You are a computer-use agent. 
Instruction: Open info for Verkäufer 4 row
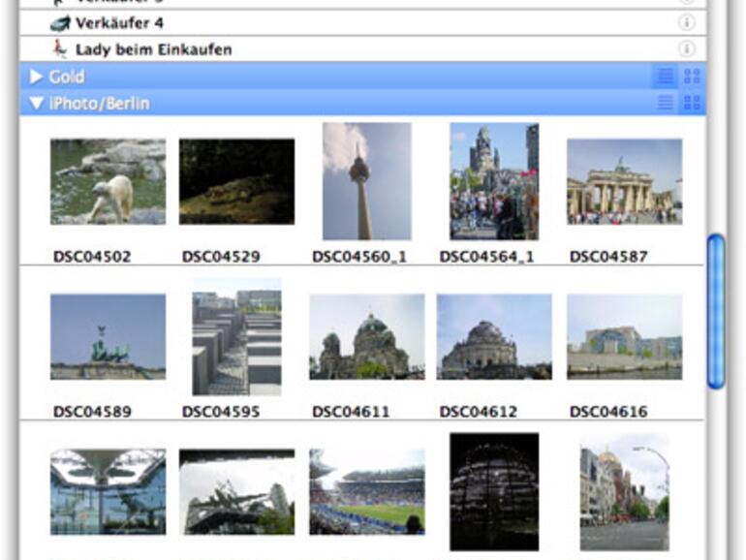click(x=686, y=22)
